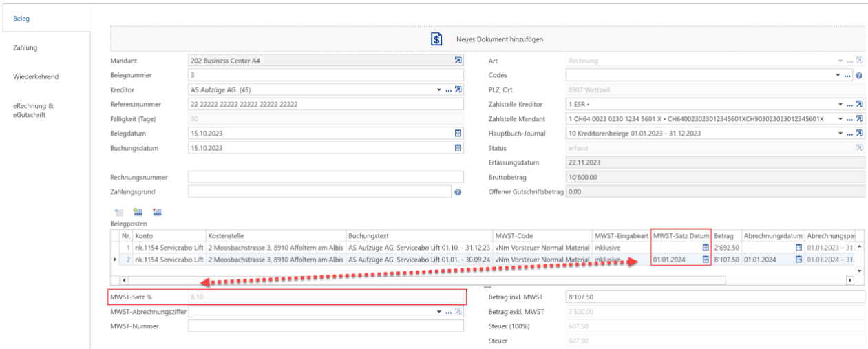Image resolution: width=868 pixels, height=349 pixels.
Task: Click the MWST-Eingabeart column header
Action: tap(621, 235)
